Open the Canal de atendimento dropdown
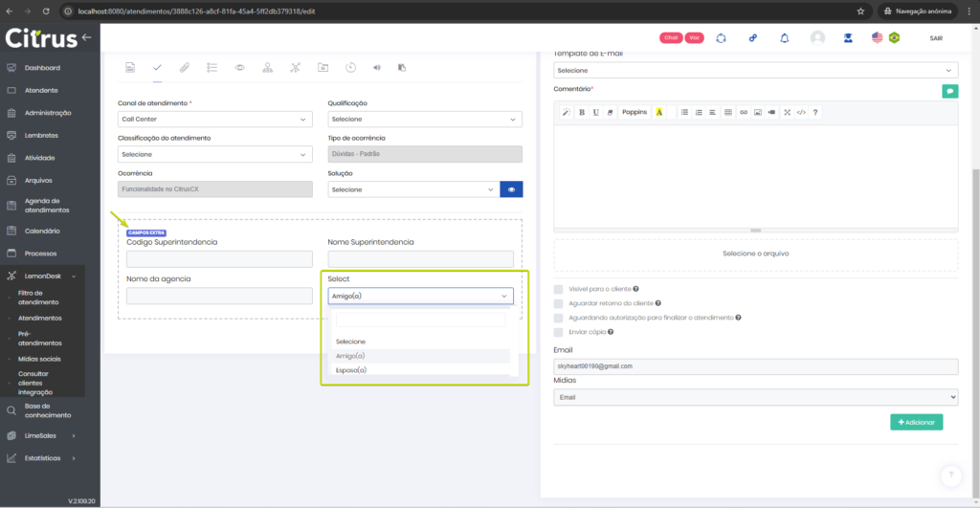The width and height of the screenshot is (980, 508). [x=214, y=120]
